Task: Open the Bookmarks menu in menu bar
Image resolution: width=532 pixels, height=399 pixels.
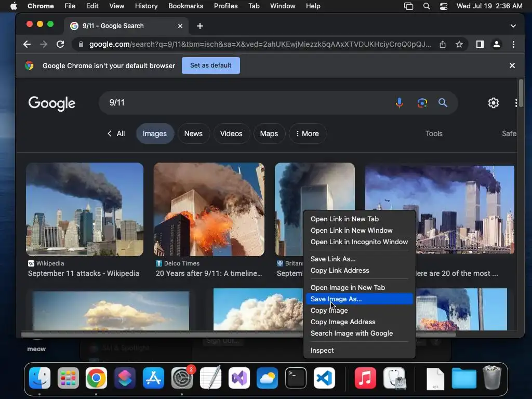Action: tap(185, 6)
